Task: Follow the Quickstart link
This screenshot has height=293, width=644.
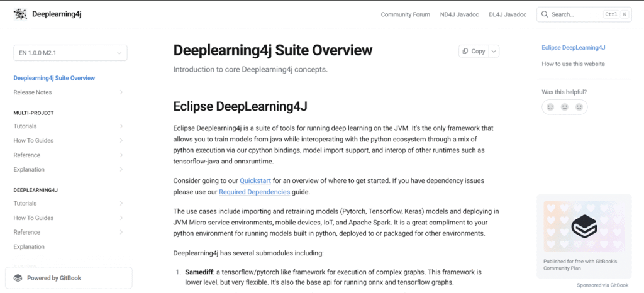Action: pos(255,180)
